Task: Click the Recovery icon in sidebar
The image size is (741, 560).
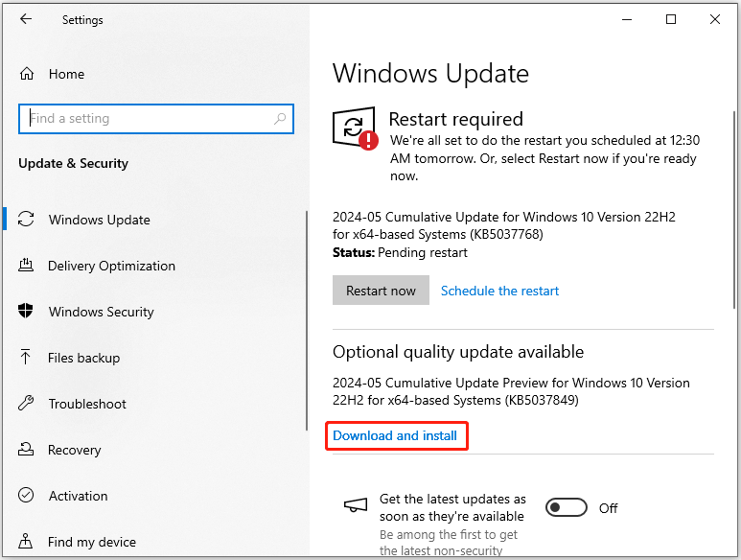Action: coord(26,449)
